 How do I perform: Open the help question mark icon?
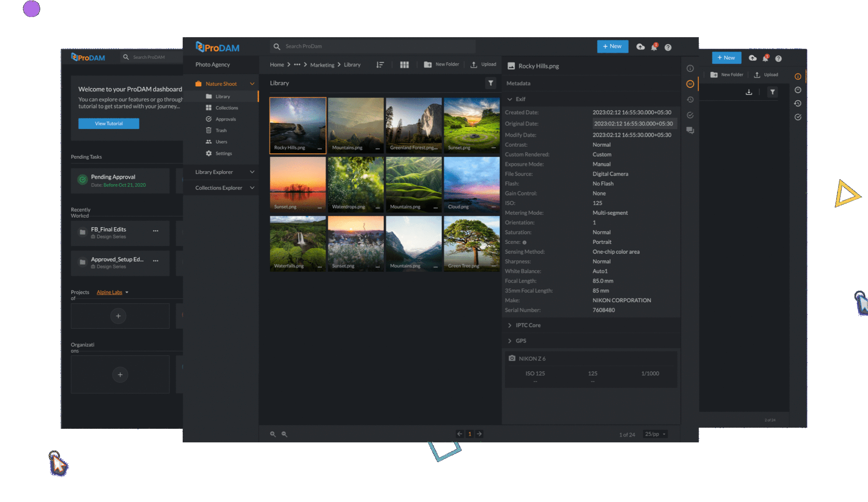[668, 47]
